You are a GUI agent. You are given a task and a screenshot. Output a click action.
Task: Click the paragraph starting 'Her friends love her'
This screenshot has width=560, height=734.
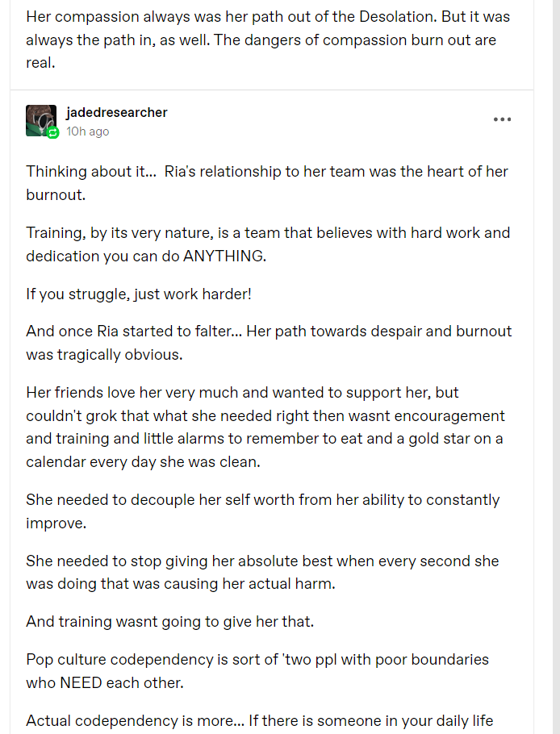pos(267,427)
